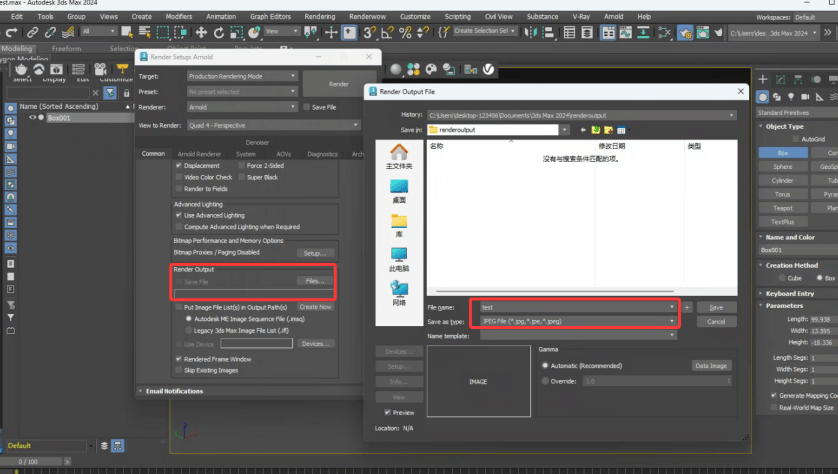Choose the Select and Scale tool
The height and width of the screenshot is (474, 838).
(236, 33)
